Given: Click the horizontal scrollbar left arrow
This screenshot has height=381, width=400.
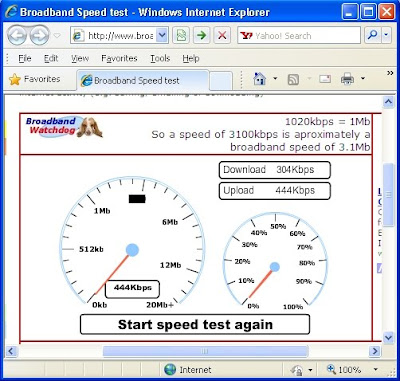Looking at the screenshot, I should (11, 351).
